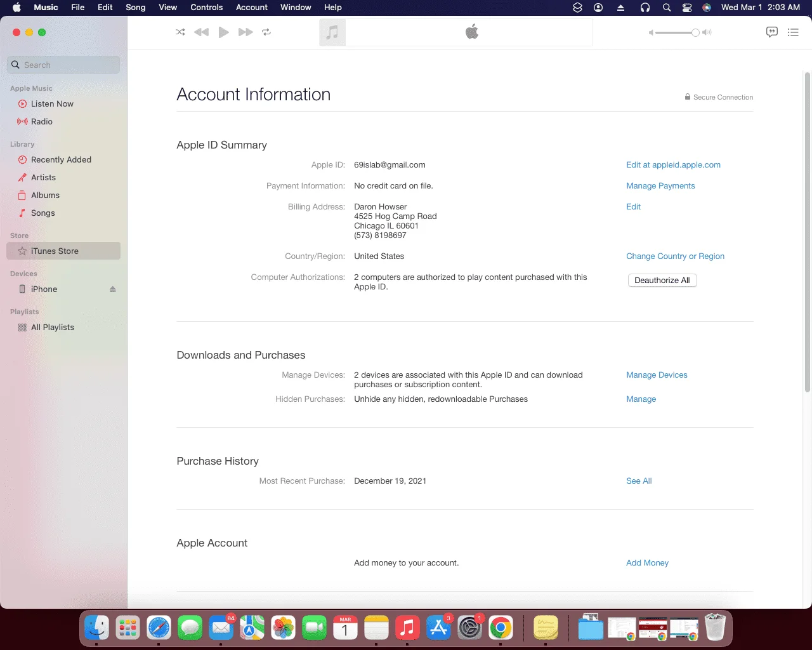This screenshot has height=650, width=812.
Task: Open the Account menu
Action: coord(252,8)
